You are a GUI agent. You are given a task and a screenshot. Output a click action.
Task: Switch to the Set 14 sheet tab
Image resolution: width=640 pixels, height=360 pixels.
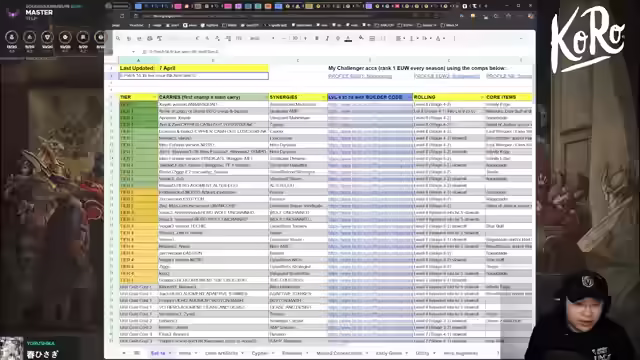click(158, 353)
